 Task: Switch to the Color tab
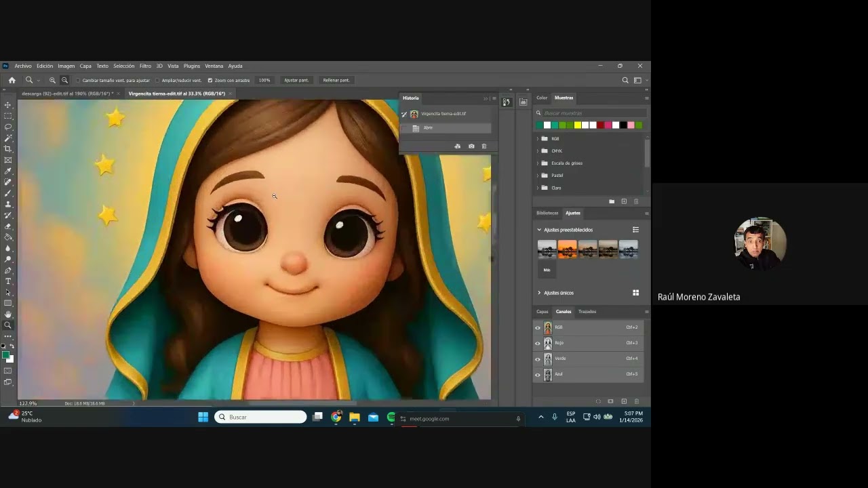542,98
